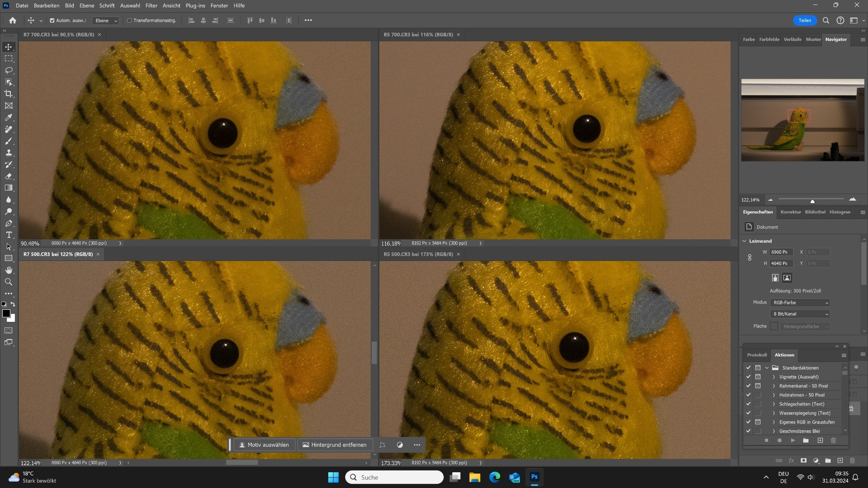Click the blue Teilen button

pos(804,21)
